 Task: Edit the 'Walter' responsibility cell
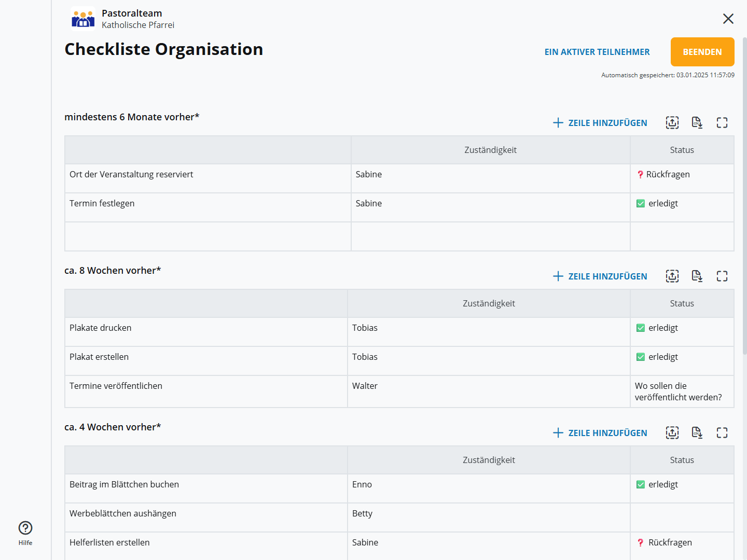(488, 391)
